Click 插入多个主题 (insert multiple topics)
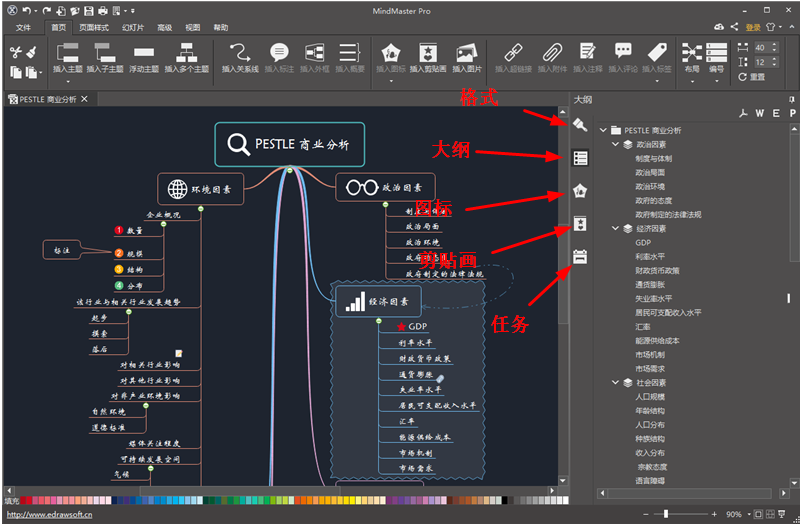Viewport: 800px width, 524px height. pyautogui.click(x=187, y=58)
